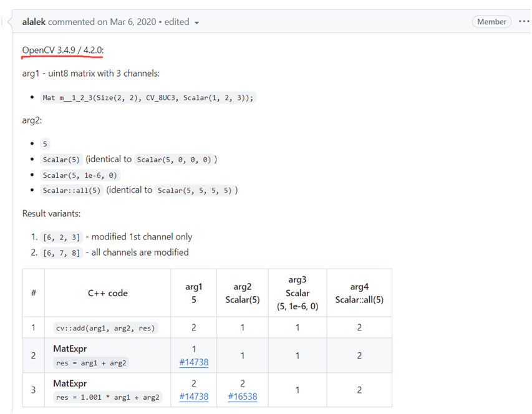Select the underlined OpenCV 3.4.9 / 4.2.0 heading

62,50
